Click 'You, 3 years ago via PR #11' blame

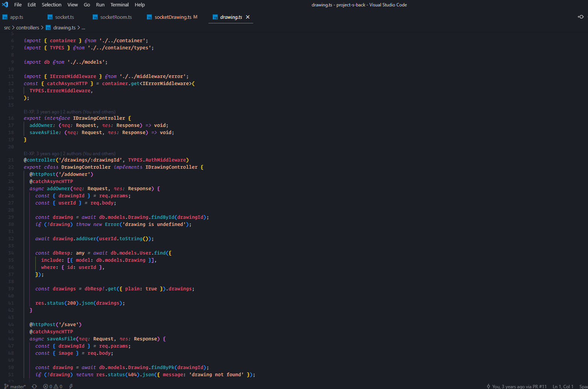(x=520, y=386)
